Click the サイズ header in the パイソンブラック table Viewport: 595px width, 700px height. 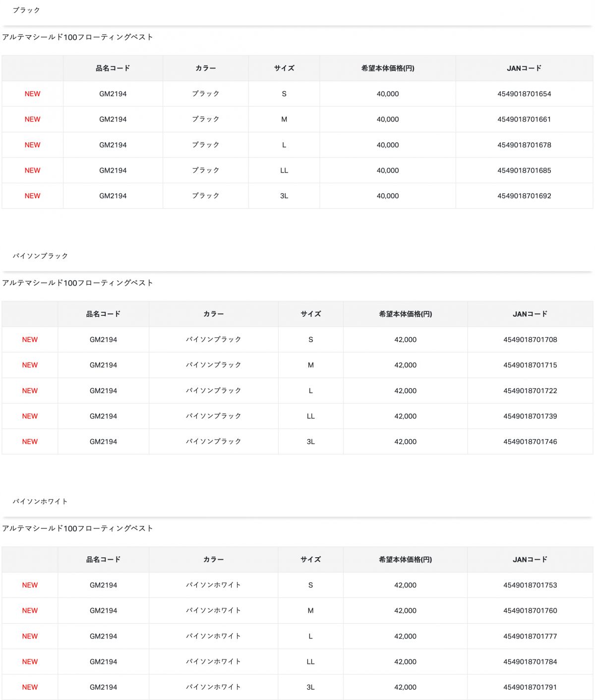311,314
